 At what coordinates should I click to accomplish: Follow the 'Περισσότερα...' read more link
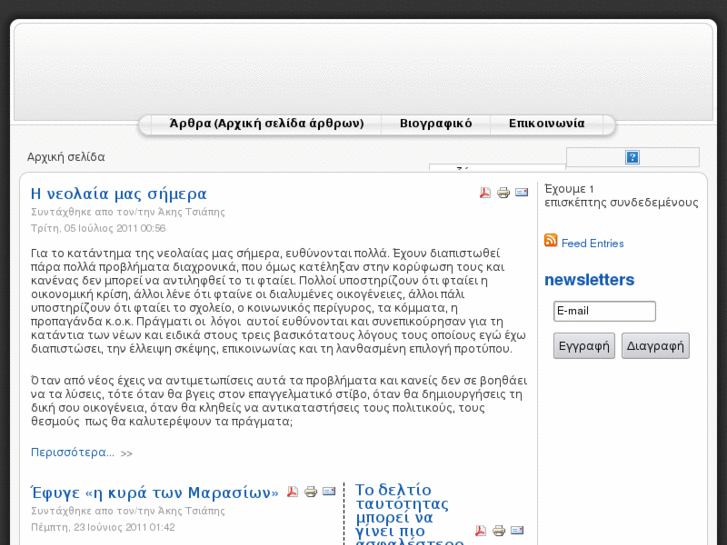pyautogui.click(x=72, y=452)
